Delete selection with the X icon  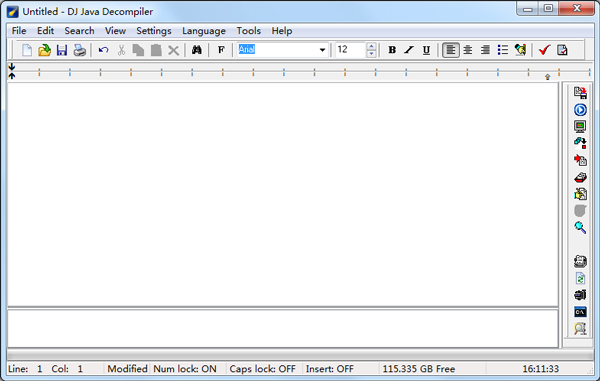pos(173,50)
